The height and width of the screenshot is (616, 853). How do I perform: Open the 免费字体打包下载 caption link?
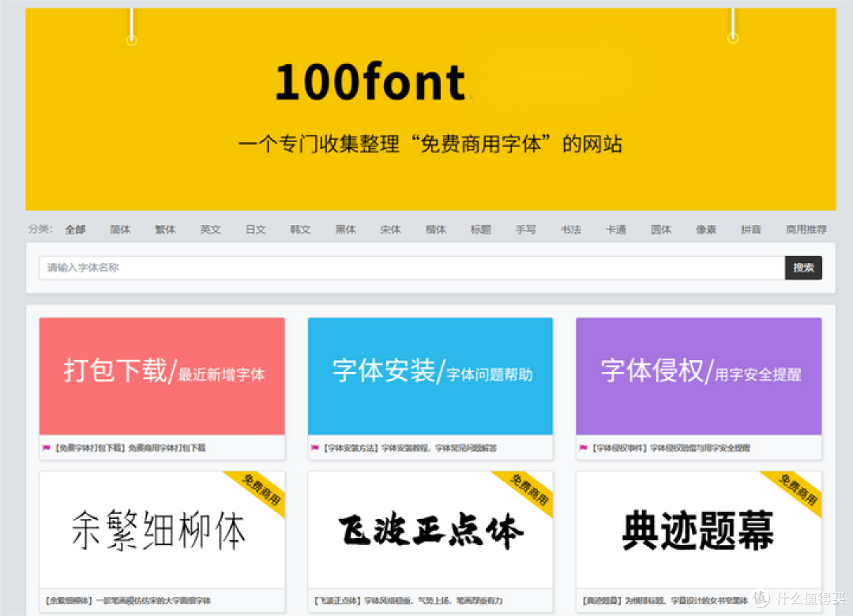click(130, 448)
